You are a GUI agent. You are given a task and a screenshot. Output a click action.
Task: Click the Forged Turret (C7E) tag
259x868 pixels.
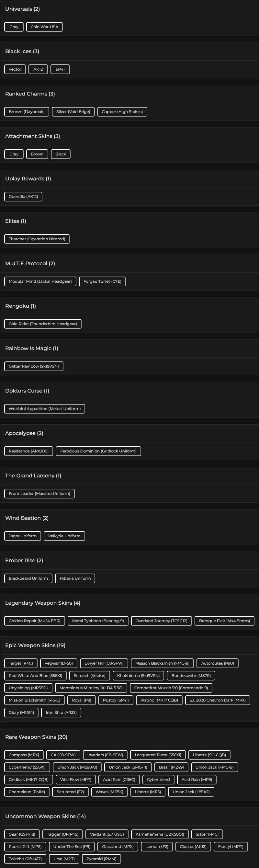pos(102,282)
